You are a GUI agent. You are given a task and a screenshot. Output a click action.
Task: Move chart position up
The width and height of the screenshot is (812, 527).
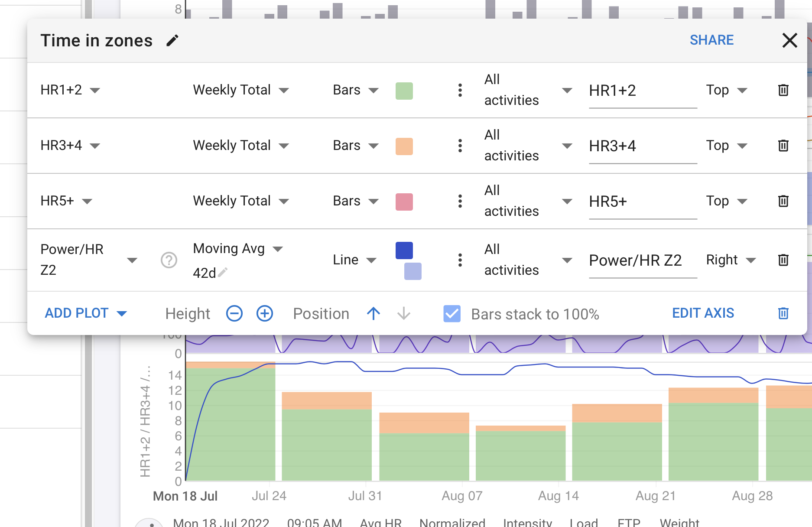pyautogui.click(x=374, y=313)
